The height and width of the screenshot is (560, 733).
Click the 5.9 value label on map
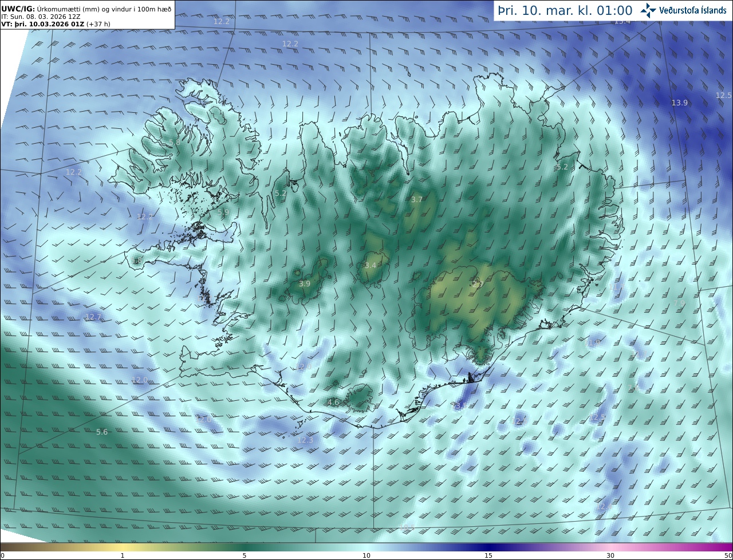(x=223, y=212)
